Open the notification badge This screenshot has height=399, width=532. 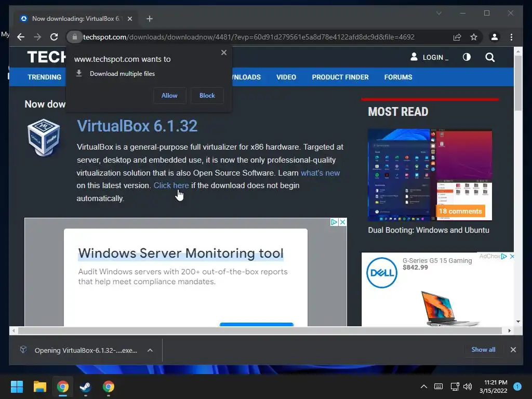tap(517, 387)
